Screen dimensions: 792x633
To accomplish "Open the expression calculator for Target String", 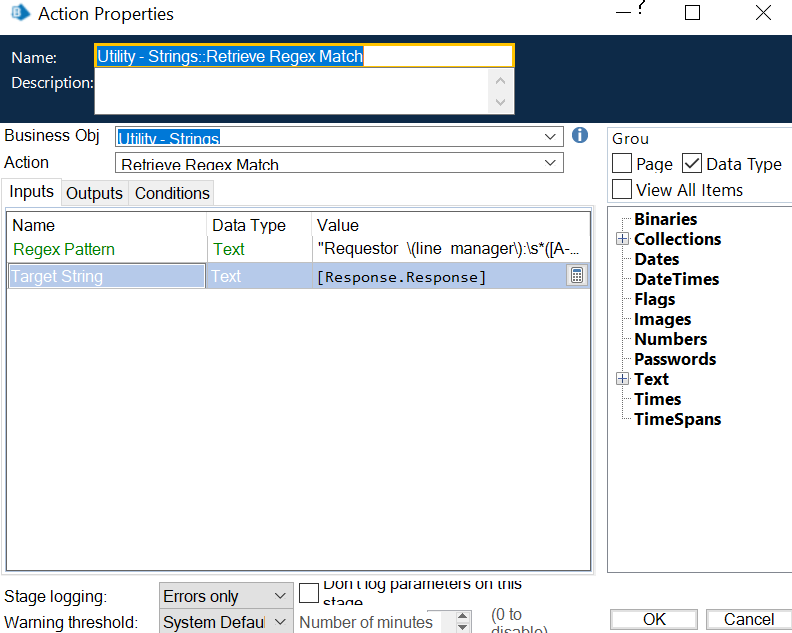I will (x=577, y=276).
